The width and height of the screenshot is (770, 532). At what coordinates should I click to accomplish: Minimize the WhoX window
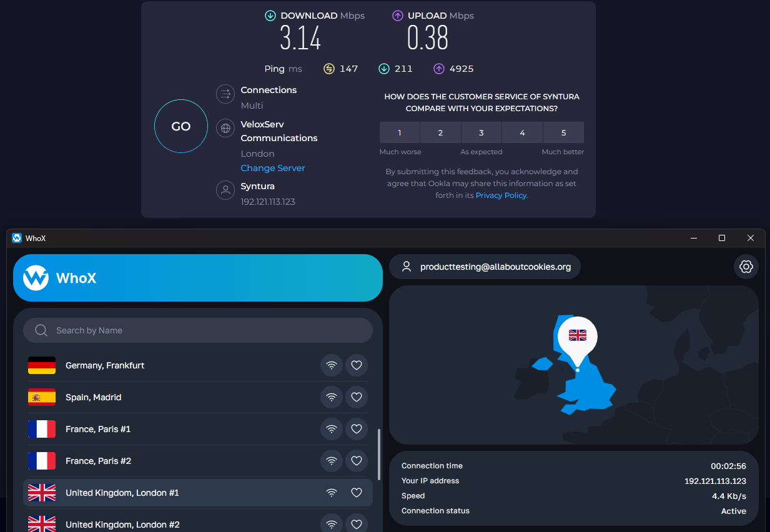[x=693, y=238]
